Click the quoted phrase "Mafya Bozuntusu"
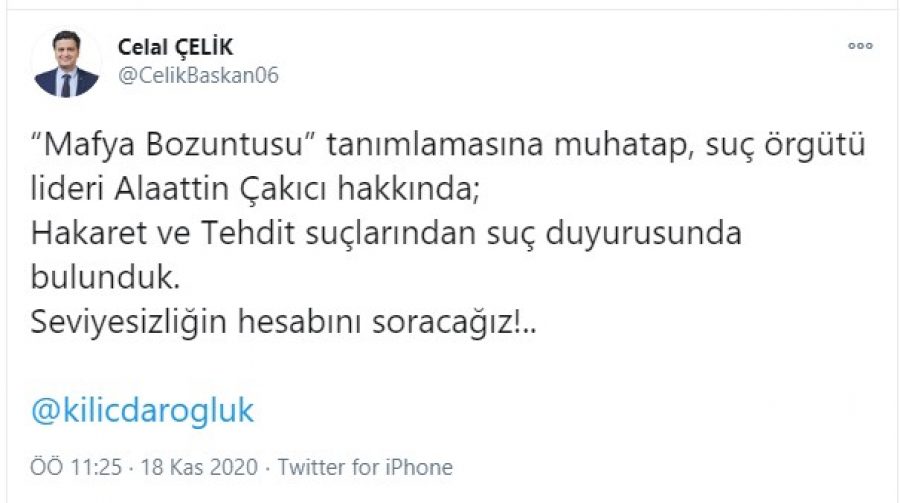The width and height of the screenshot is (900, 503). tap(174, 146)
